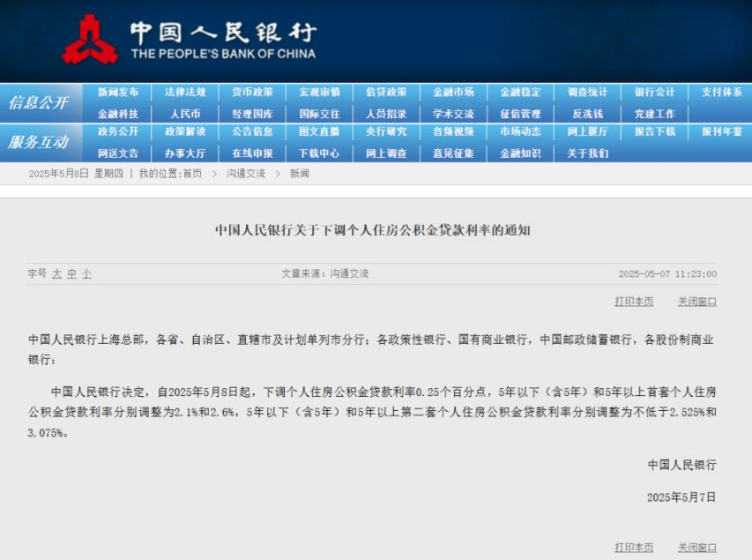Click the 服务互动 section header
This screenshot has height=560, width=752.
[39, 142]
